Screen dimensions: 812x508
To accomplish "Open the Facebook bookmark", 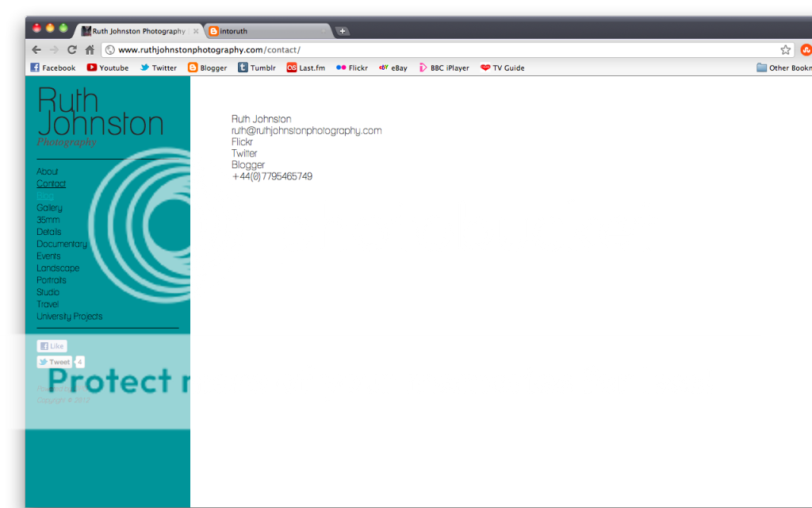I will point(53,67).
